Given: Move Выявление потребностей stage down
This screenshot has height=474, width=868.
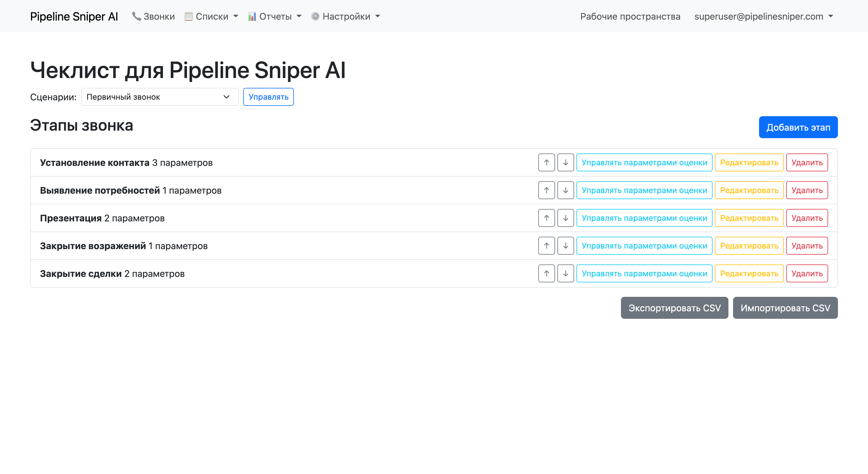Looking at the screenshot, I should pyautogui.click(x=565, y=190).
